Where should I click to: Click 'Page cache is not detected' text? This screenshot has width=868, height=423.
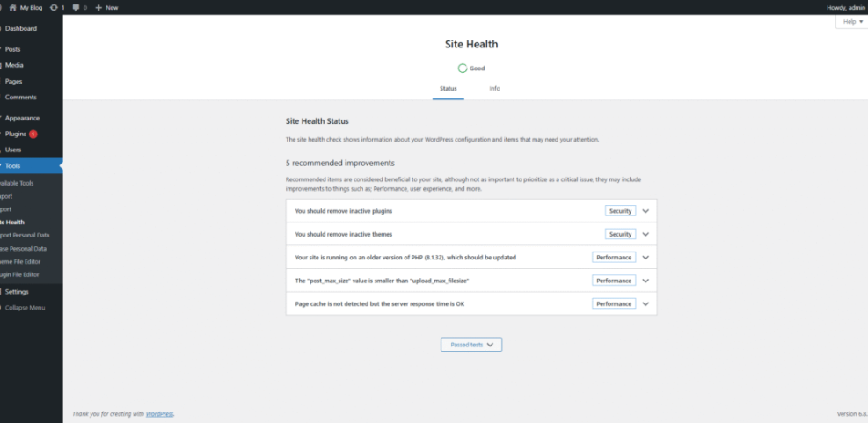click(x=380, y=304)
